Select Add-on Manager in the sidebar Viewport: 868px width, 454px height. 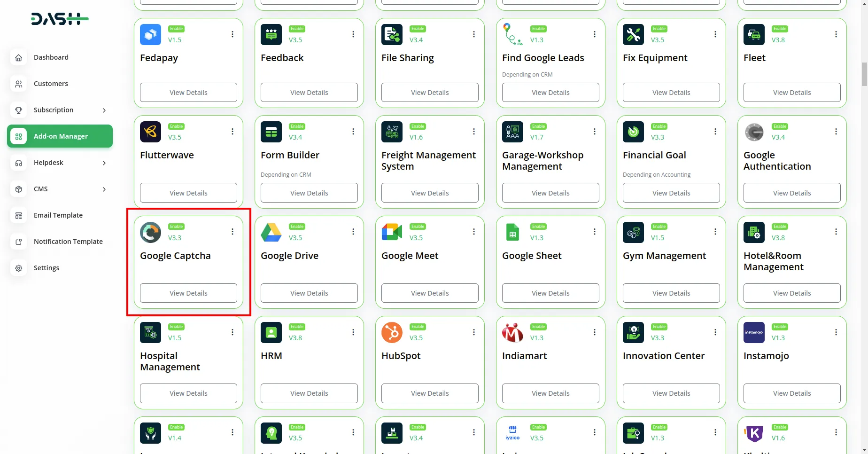[60, 136]
